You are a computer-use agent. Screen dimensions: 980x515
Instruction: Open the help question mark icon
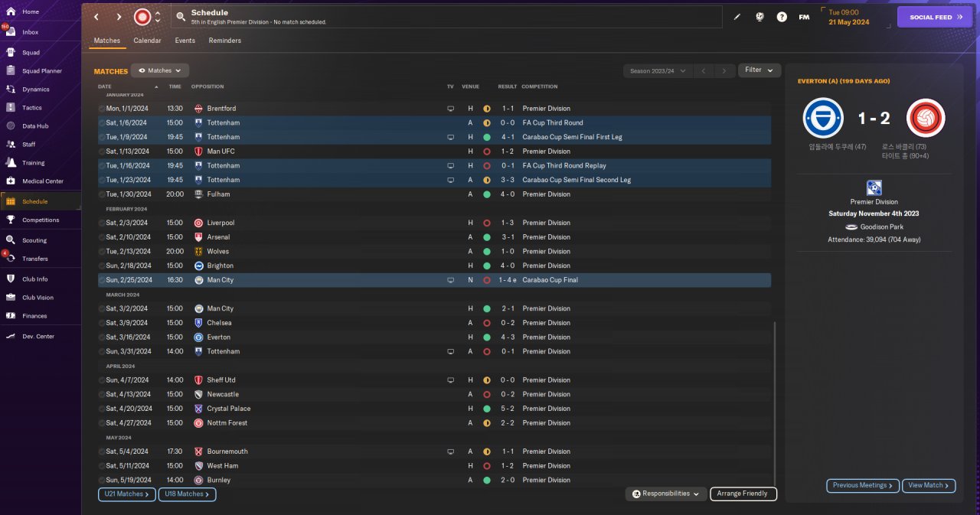coord(782,17)
